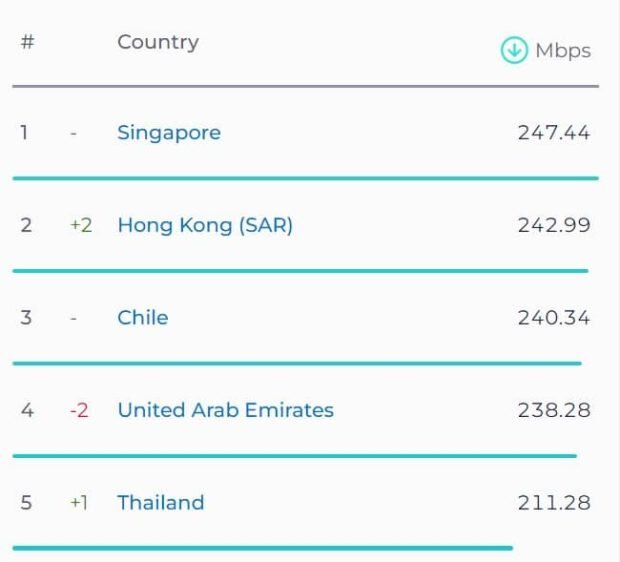Click the Country column header
This screenshot has height=562, width=620.
pos(158,42)
